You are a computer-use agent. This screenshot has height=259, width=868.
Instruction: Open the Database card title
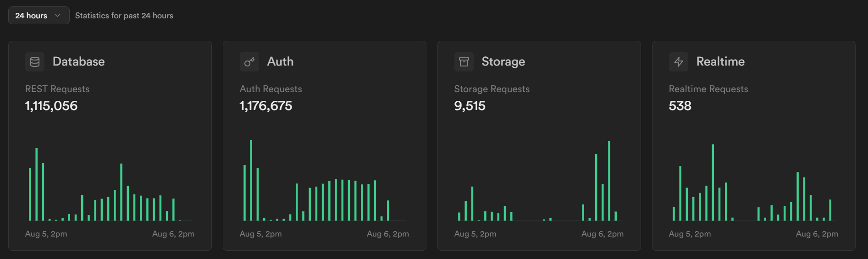pyautogui.click(x=79, y=61)
